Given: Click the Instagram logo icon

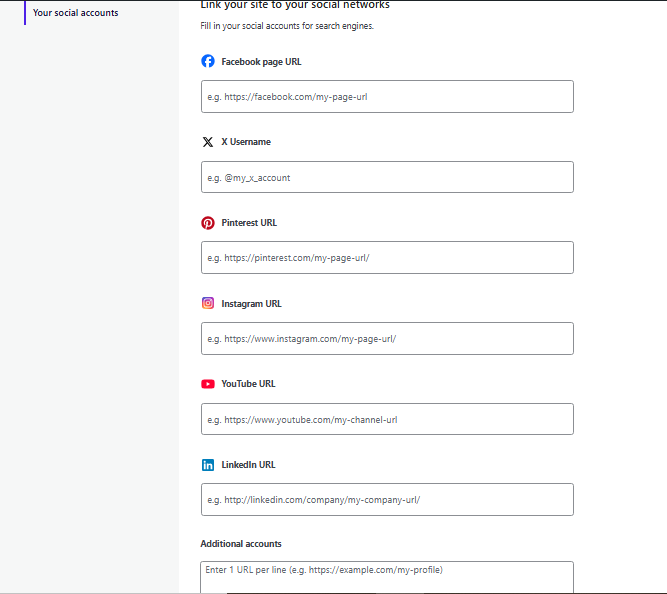Looking at the screenshot, I should click(x=208, y=303).
